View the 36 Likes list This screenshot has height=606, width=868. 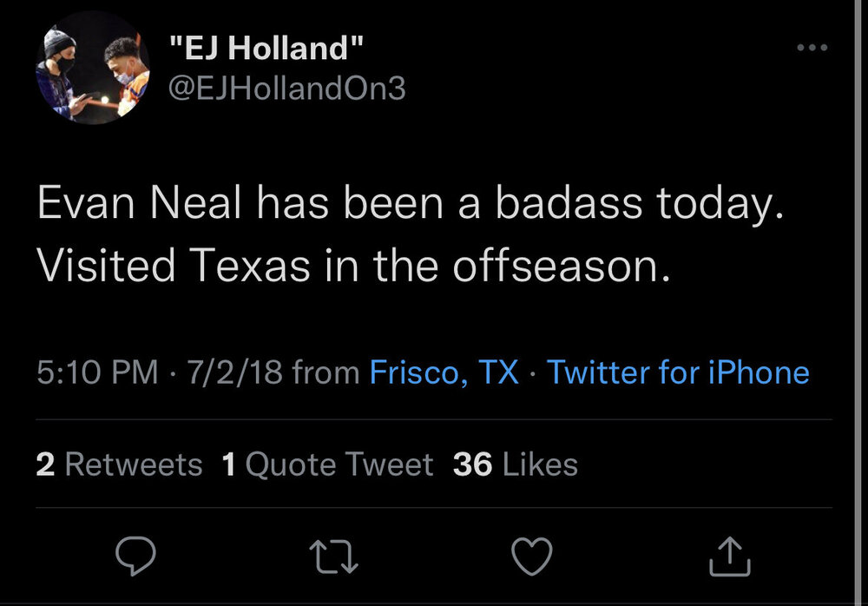(515, 464)
